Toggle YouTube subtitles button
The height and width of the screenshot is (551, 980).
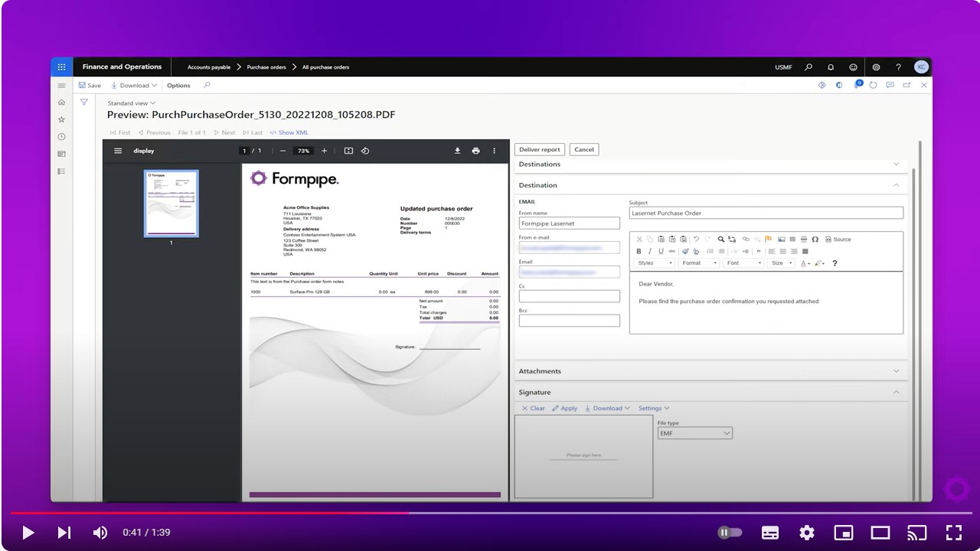(x=770, y=533)
